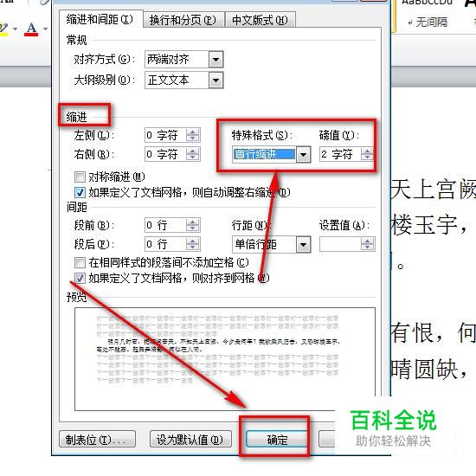Viewport: 476px width, 476px height.
Task: Adjust 磅值 spinner arrows
Action: 367,154
